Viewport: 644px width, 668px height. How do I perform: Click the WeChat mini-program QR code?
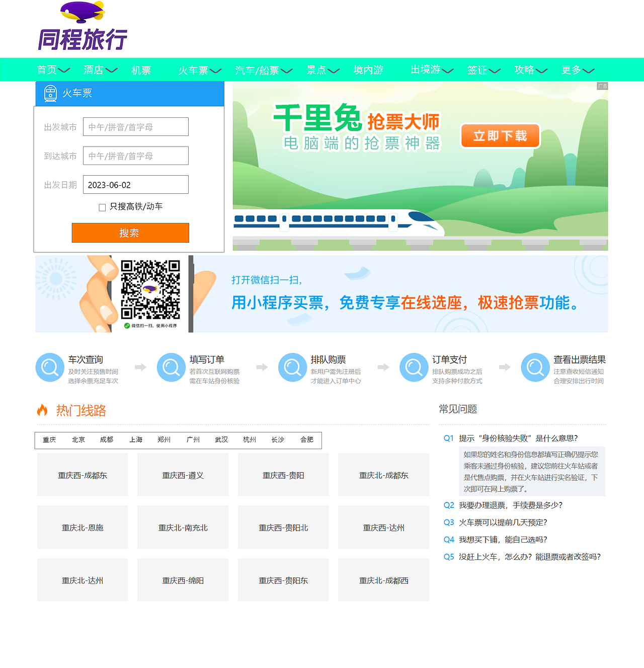150,291
